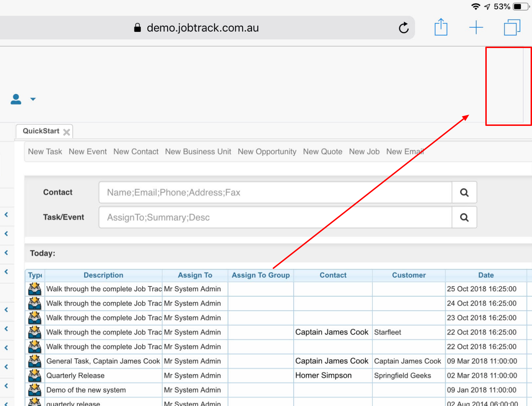Screen dimensions: 532x406
Task: Click New Contact
Action: [x=136, y=151]
